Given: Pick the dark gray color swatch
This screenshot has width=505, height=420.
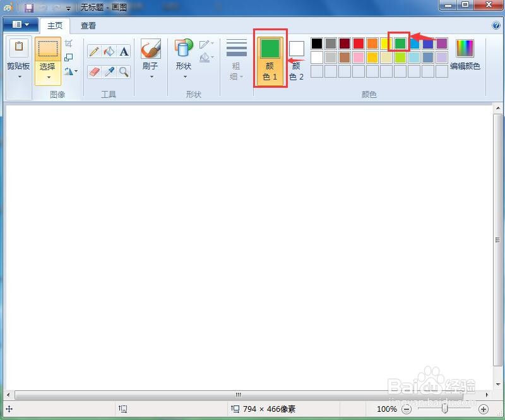Looking at the screenshot, I should 330,44.
